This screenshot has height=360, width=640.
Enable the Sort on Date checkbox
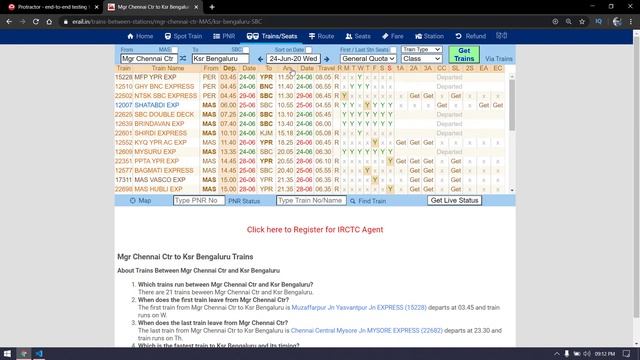tap(309, 50)
